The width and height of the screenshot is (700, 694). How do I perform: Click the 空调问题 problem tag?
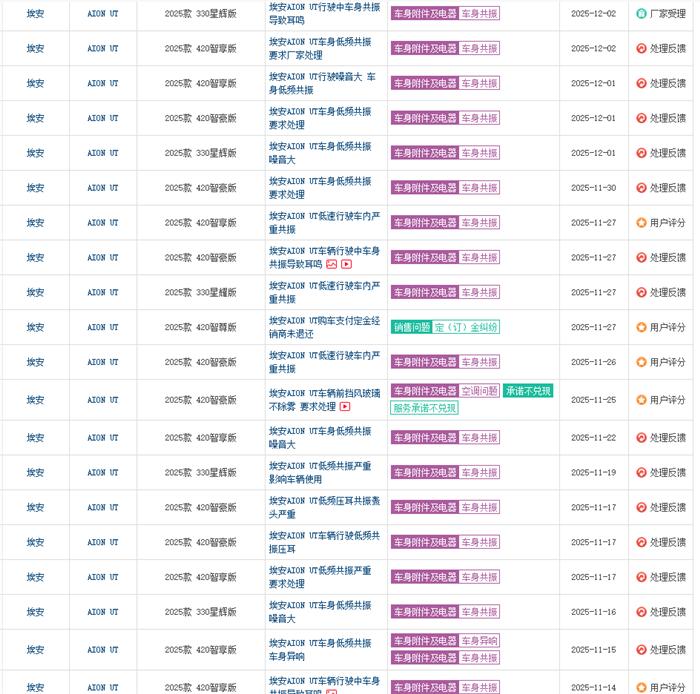tap(479, 391)
